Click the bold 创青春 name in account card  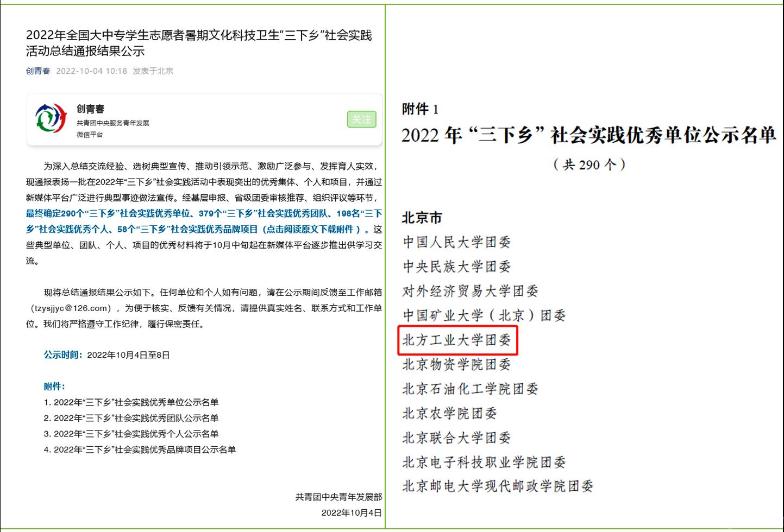click(90, 109)
